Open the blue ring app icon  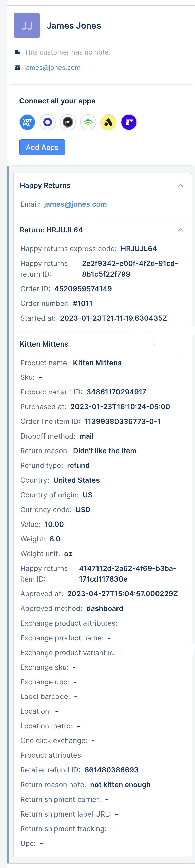pos(48,122)
